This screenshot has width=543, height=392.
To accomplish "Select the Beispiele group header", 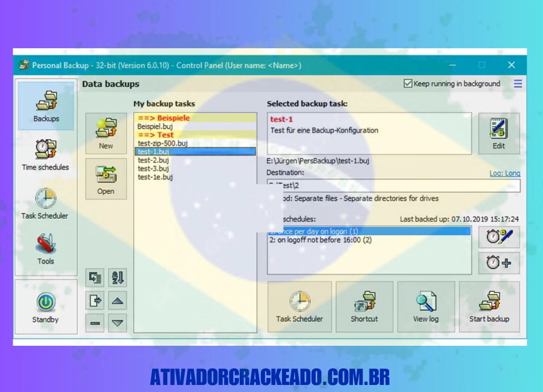I will tap(195, 118).
